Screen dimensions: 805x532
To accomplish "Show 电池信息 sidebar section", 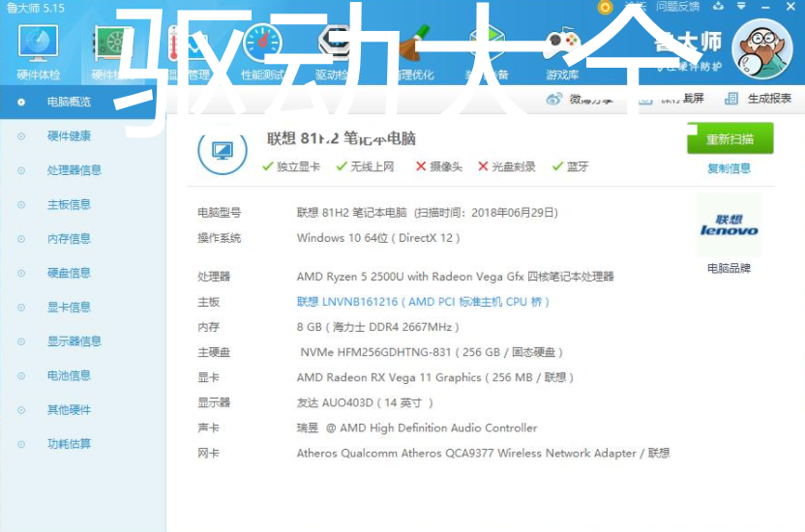I will click(x=69, y=375).
